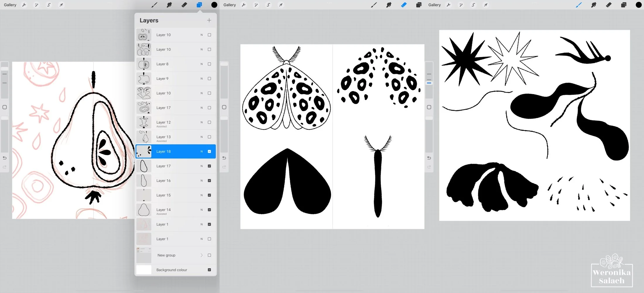This screenshot has height=293, width=644.
Task: Return to Gallery from the left canvas
Action: pyautogui.click(x=10, y=5)
